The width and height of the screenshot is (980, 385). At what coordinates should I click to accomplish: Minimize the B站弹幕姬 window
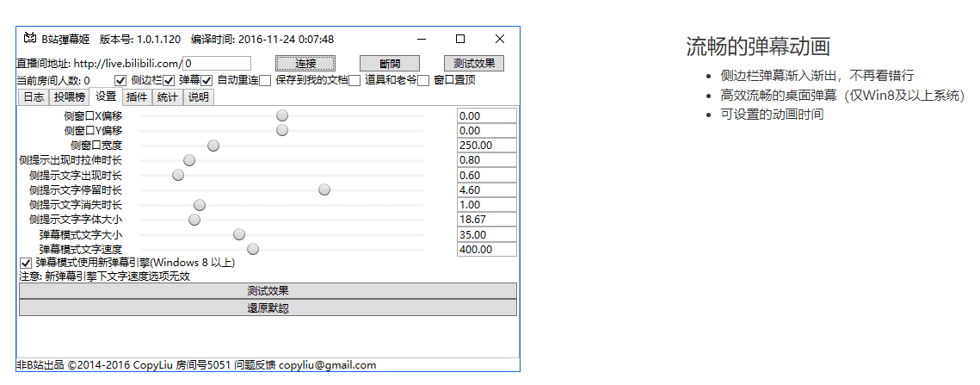[423, 39]
